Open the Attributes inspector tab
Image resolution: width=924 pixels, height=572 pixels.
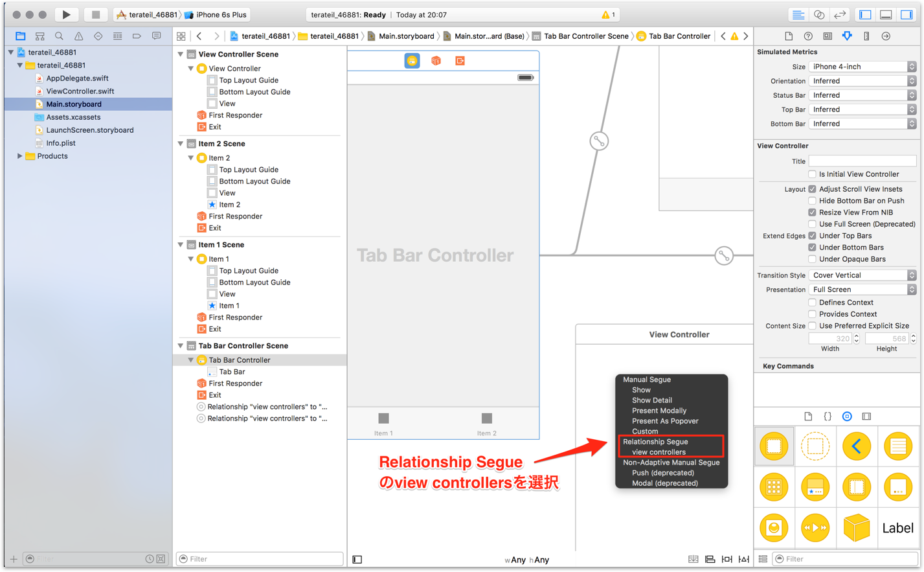point(847,36)
